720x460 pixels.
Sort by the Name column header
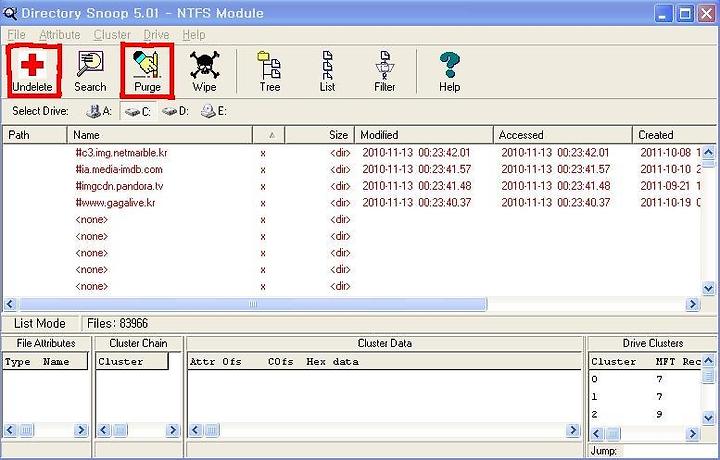click(160, 135)
